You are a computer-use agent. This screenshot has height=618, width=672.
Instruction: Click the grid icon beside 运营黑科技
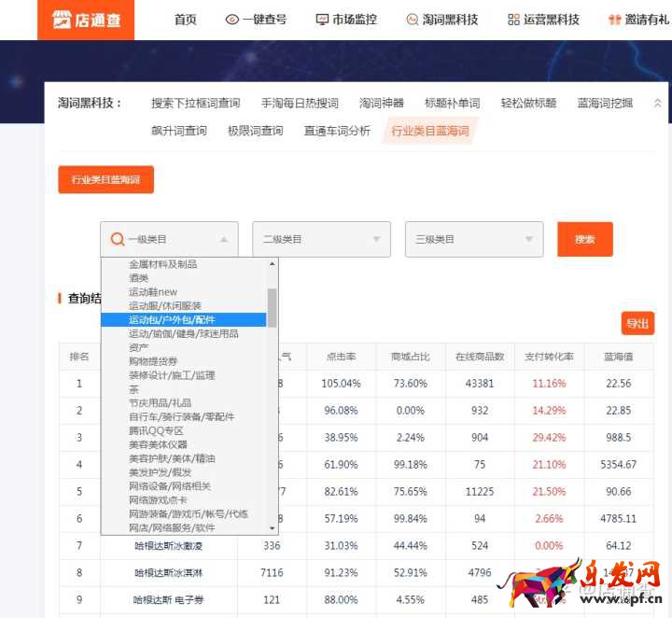(513, 20)
